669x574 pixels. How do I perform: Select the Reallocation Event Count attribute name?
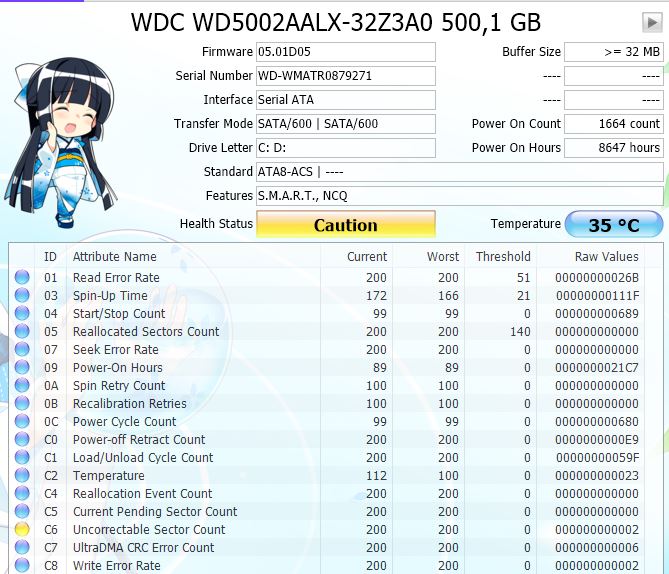click(x=143, y=494)
